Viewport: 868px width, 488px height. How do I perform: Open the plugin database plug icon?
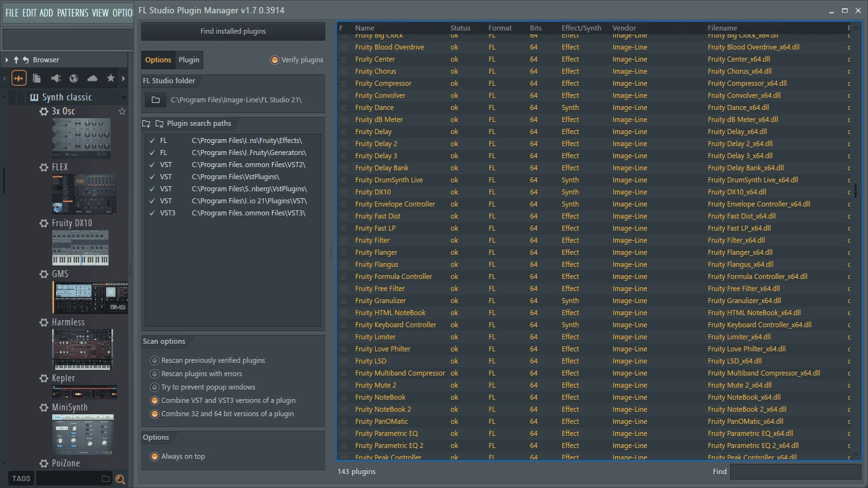[55, 78]
